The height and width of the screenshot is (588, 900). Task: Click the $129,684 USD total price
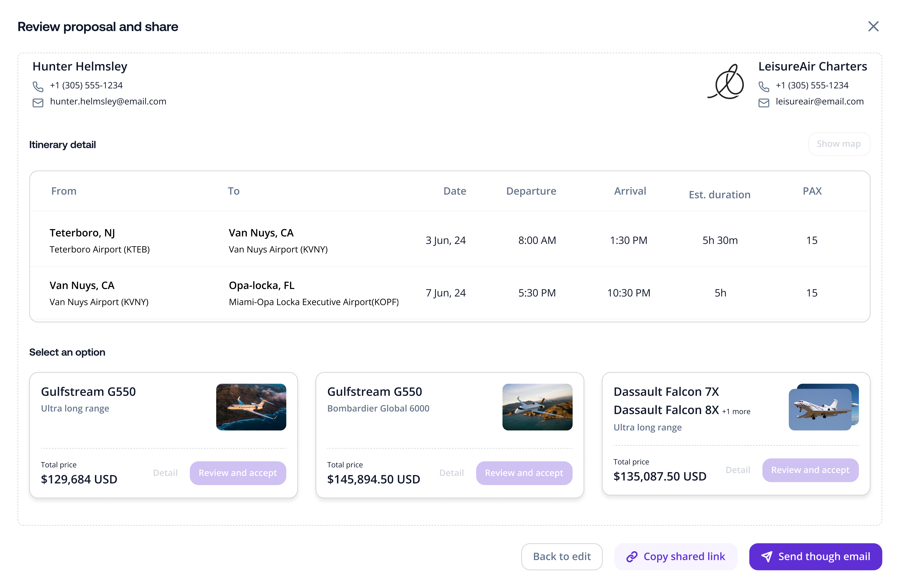click(x=79, y=479)
